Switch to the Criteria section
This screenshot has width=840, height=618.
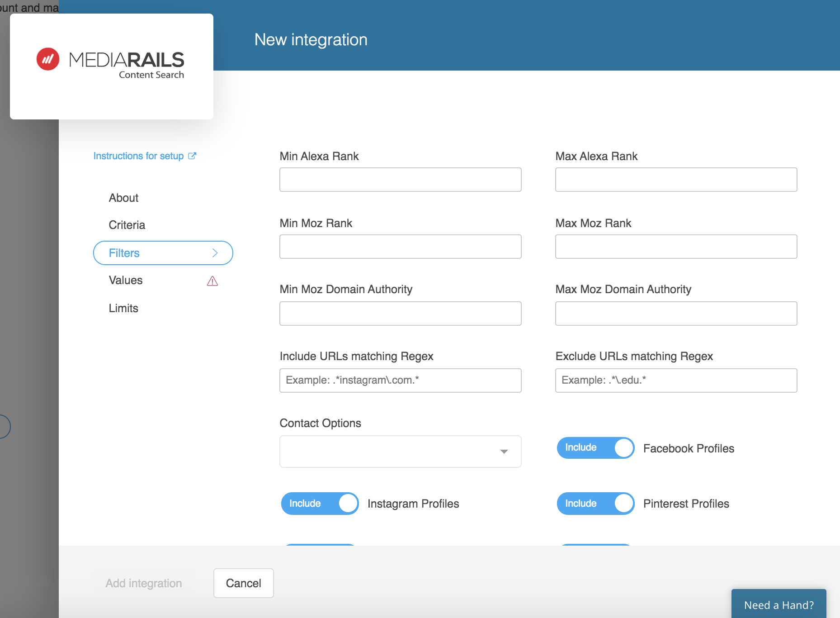click(127, 225)
